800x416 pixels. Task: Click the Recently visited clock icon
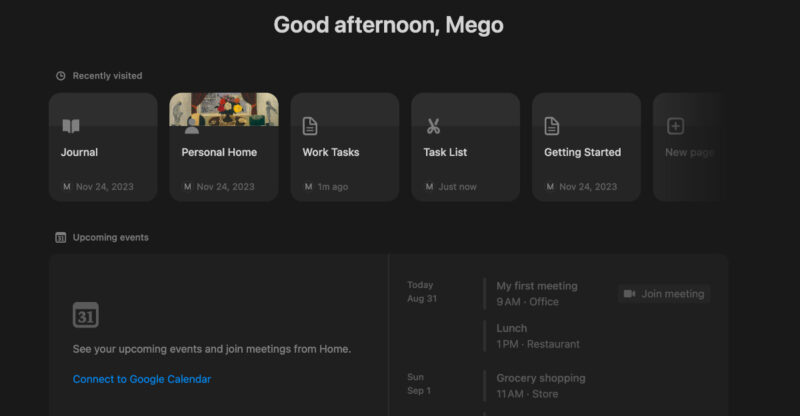tap(61, 76)
